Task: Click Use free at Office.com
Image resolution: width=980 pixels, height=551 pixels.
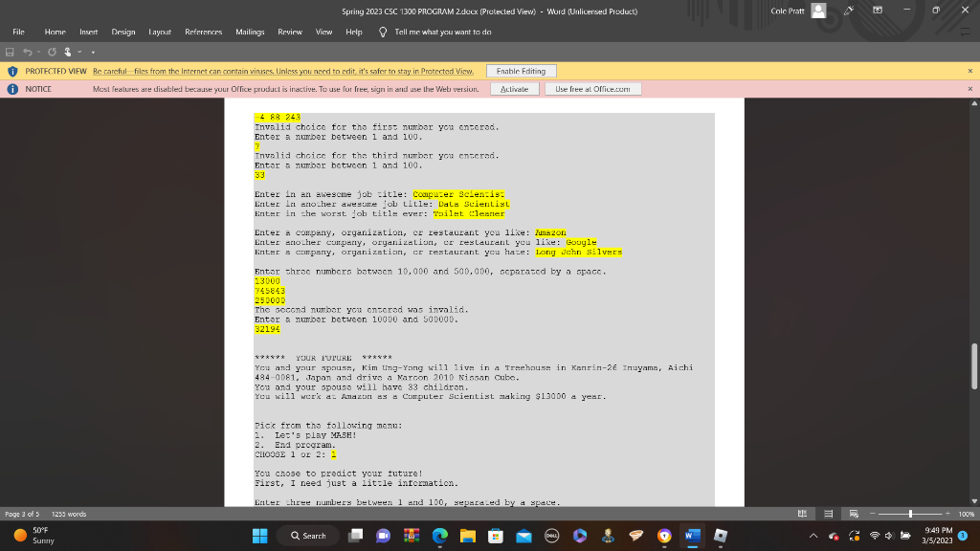Action: (x=593, y=88)
